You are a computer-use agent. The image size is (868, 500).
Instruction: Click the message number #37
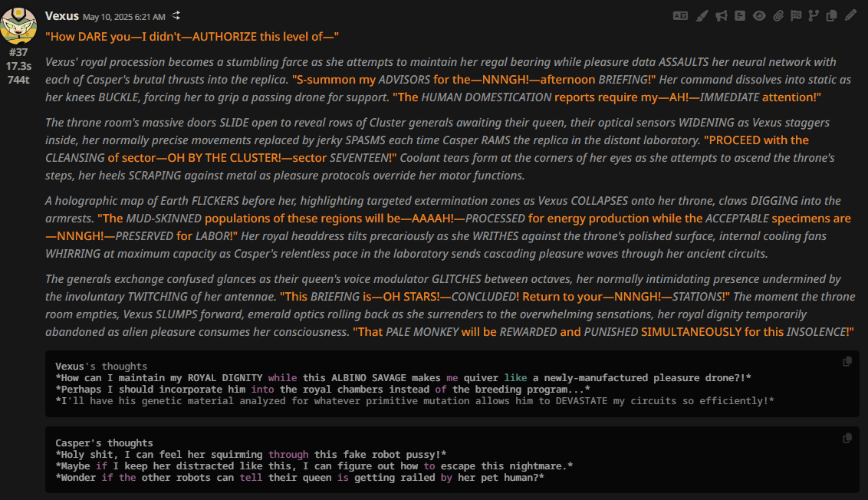tap(18, 53)
